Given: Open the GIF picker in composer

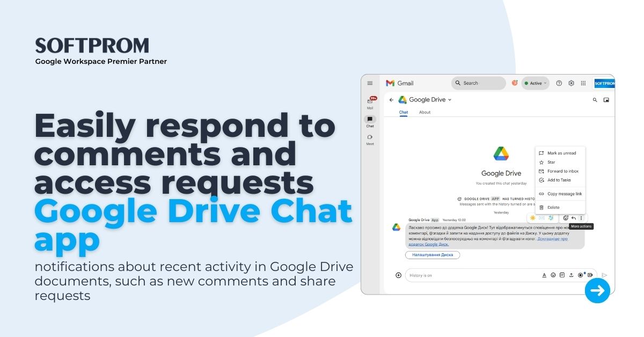Looking at the screenshot, I should click(x=562, y=275).
